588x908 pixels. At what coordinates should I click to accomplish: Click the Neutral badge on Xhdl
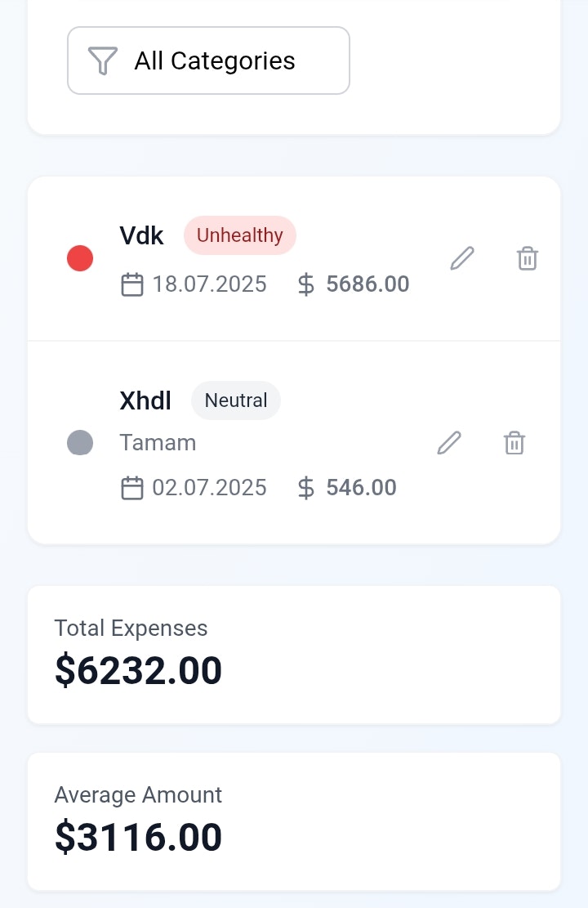tap(235, 400)
